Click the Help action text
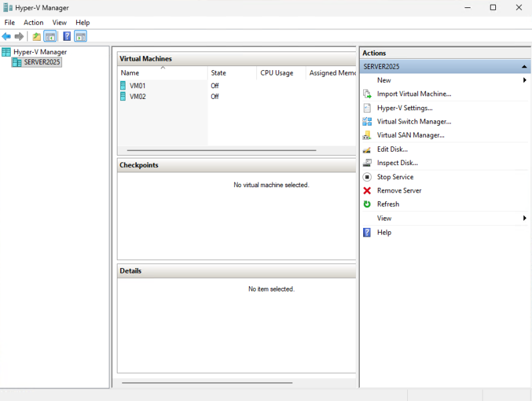This screenshot has height=401, width=532. (384, 233)
